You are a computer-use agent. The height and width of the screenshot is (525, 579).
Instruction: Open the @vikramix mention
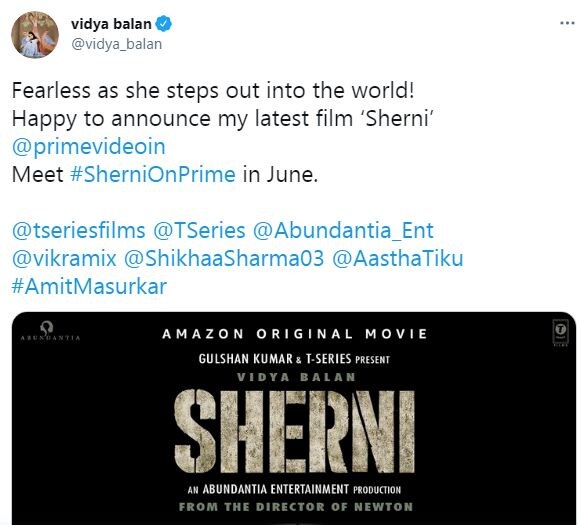(64, 258)
